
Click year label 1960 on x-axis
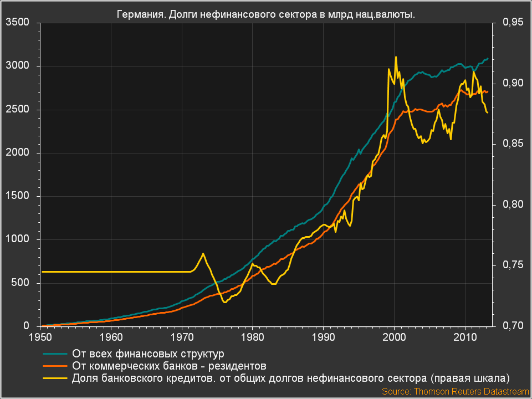click(111, 337)
